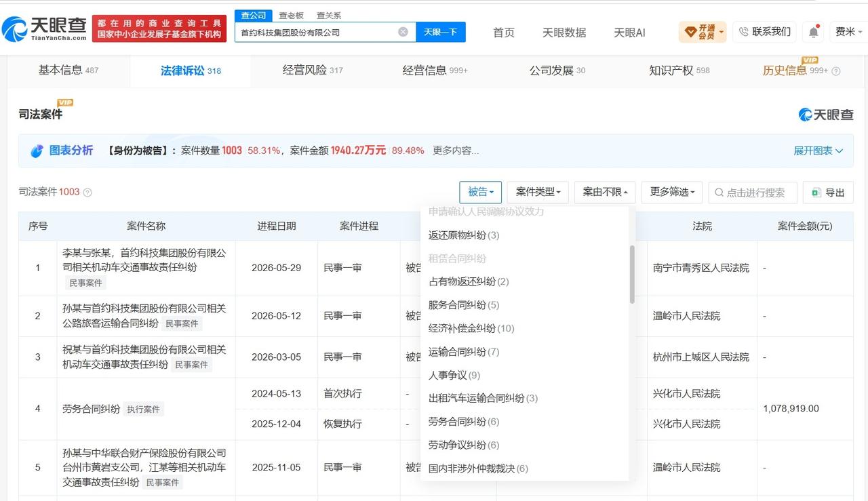Click the Tianyancha logo at top left
The image size is (868, 501).
coord(44,28)
